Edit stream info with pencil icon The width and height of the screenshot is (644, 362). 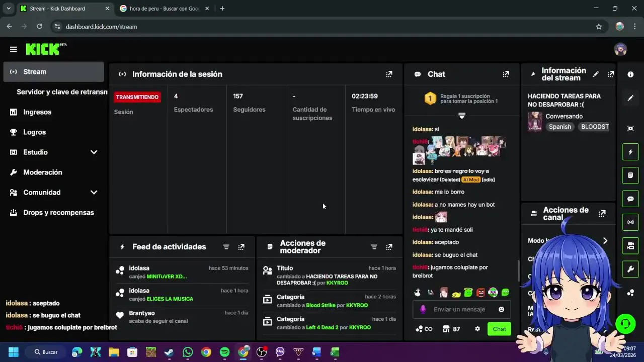click(x=596, y=74)
